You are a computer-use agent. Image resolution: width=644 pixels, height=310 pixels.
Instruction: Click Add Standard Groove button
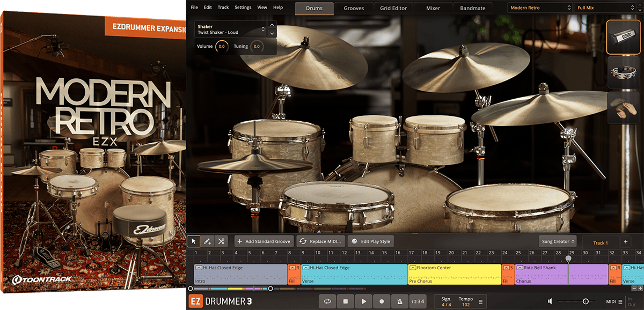point(264,241)
